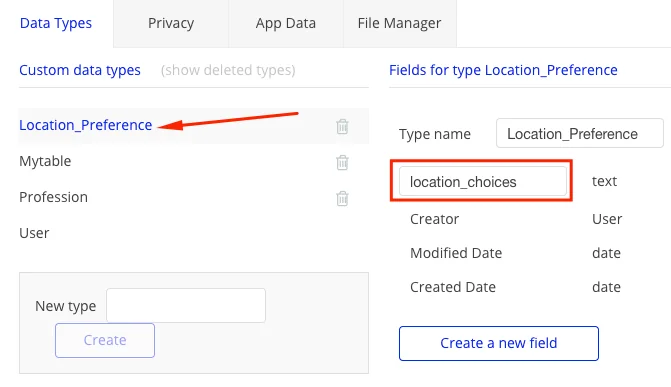671x387 pixels.
Task: Delete the Location_Preference data type
Action: pyautogui.click(x=342, y=126)
